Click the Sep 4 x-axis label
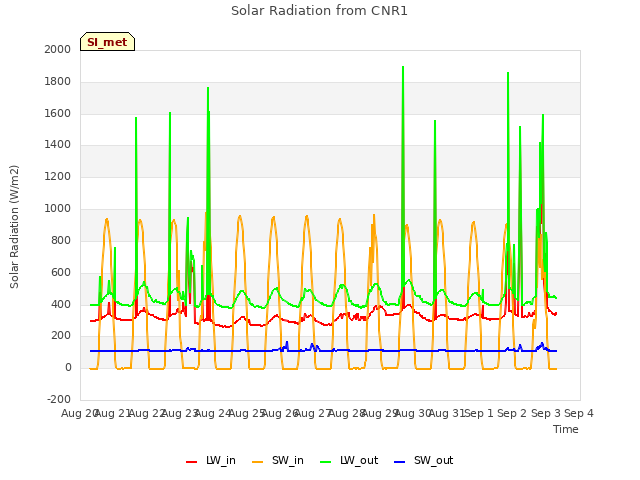Screen dimensions: 640x480 [x=579, y=413]
